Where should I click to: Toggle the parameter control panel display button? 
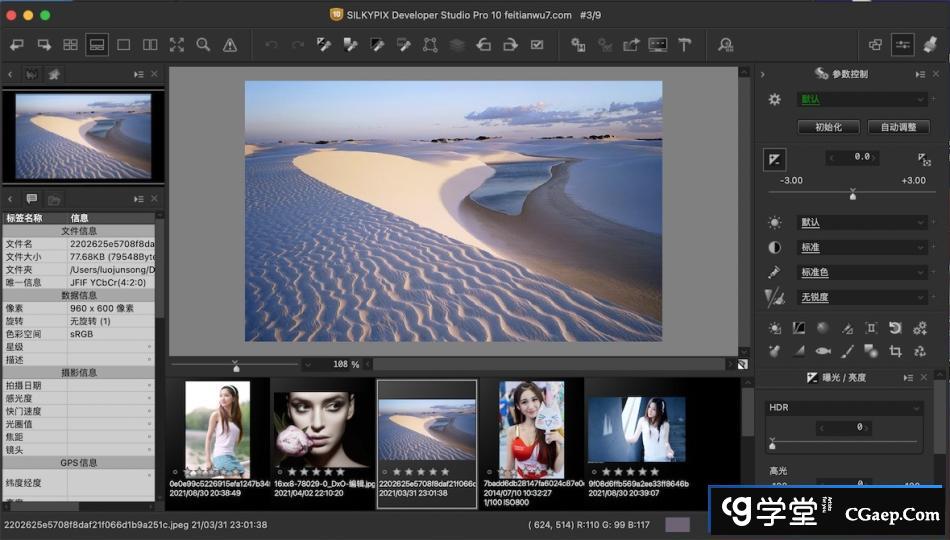(903, 44)
